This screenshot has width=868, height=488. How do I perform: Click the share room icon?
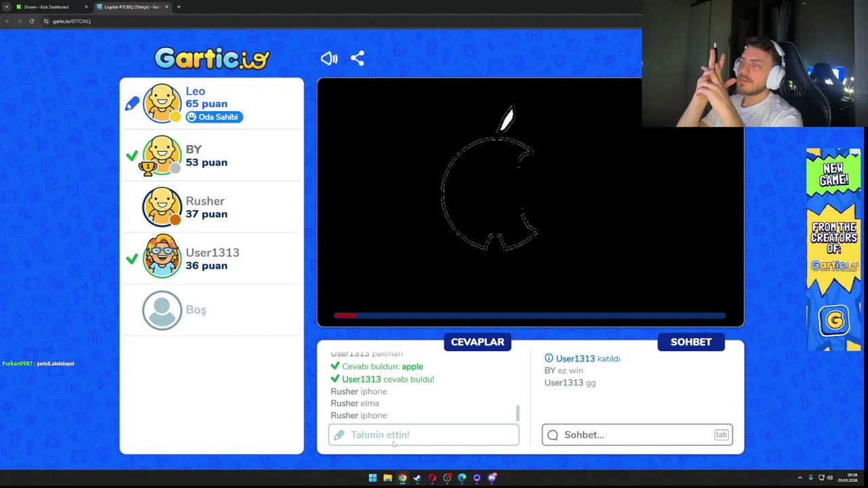coord(357,58)
